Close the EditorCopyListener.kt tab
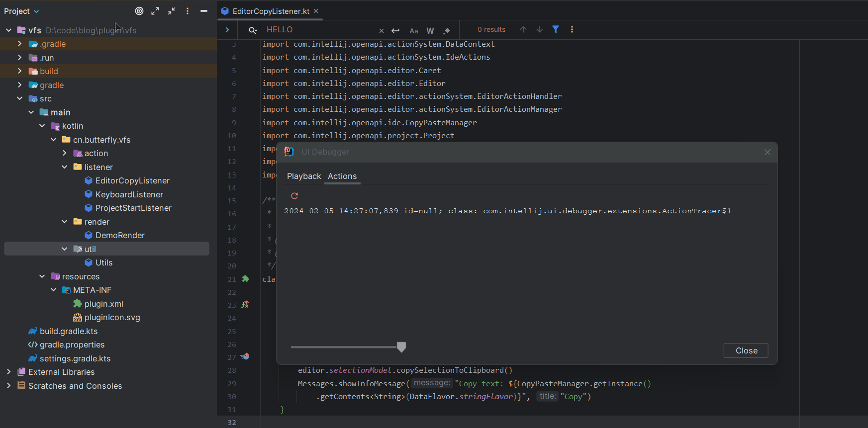This screenshot has height=428, width=868. click(x=316, y=11)
